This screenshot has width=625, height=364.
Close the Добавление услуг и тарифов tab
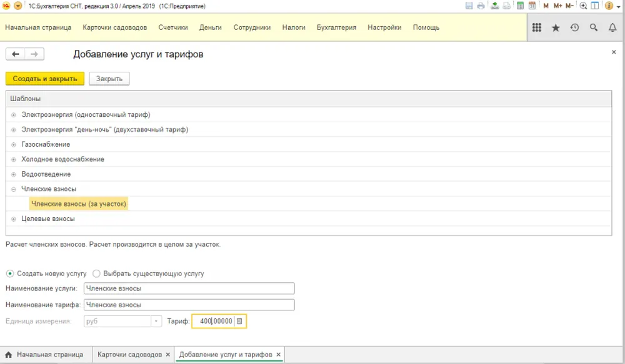click(279, 355)
